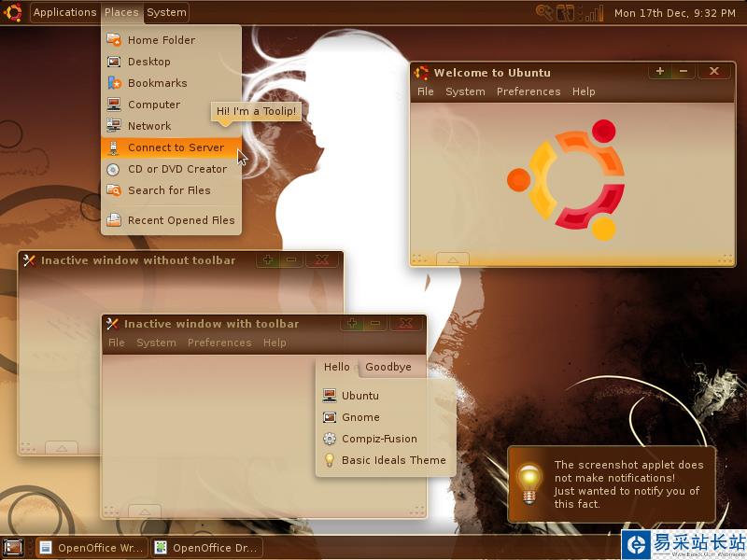Open Preferences in Welcome to Ubuntu window
747x560 pixels.
pos(529,91)
